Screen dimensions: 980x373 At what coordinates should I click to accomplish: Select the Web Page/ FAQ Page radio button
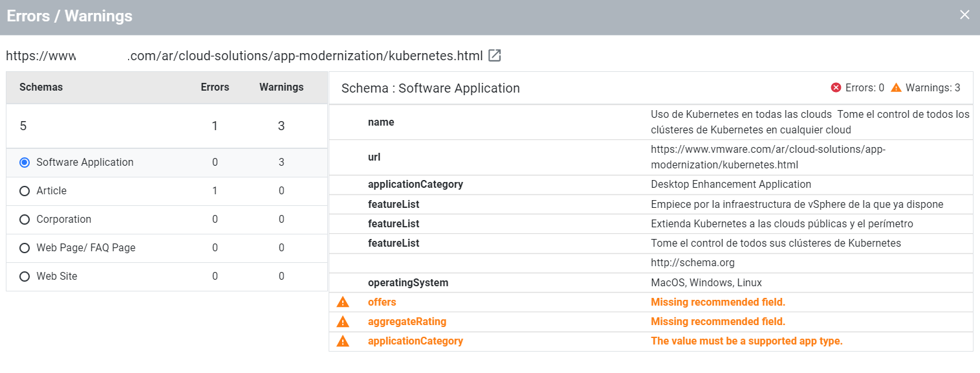tap(25, 248)
